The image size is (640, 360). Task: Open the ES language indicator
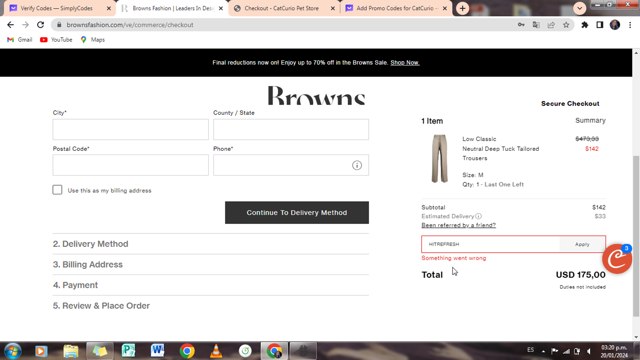coord(530,350)
